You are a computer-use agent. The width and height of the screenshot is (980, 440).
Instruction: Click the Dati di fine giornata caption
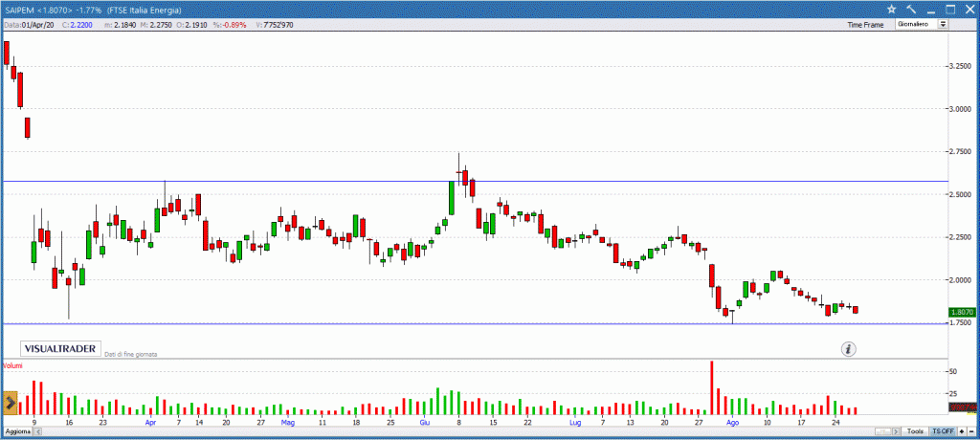coord(130,354)
